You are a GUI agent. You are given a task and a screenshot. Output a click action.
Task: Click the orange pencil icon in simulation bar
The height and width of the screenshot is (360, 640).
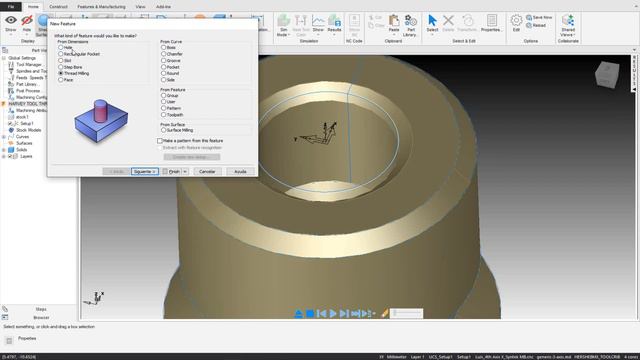(x=384, y=313)
